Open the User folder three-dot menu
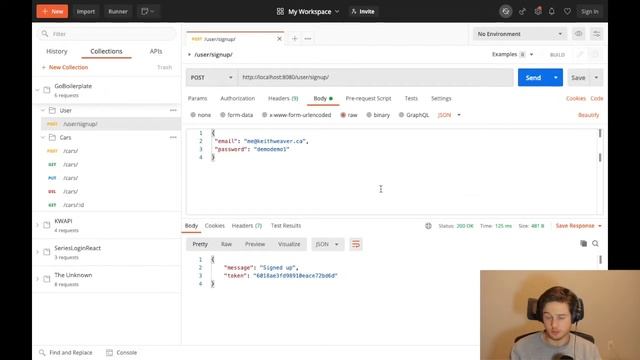This screenshot has width=640, height=360. (173, 110)
